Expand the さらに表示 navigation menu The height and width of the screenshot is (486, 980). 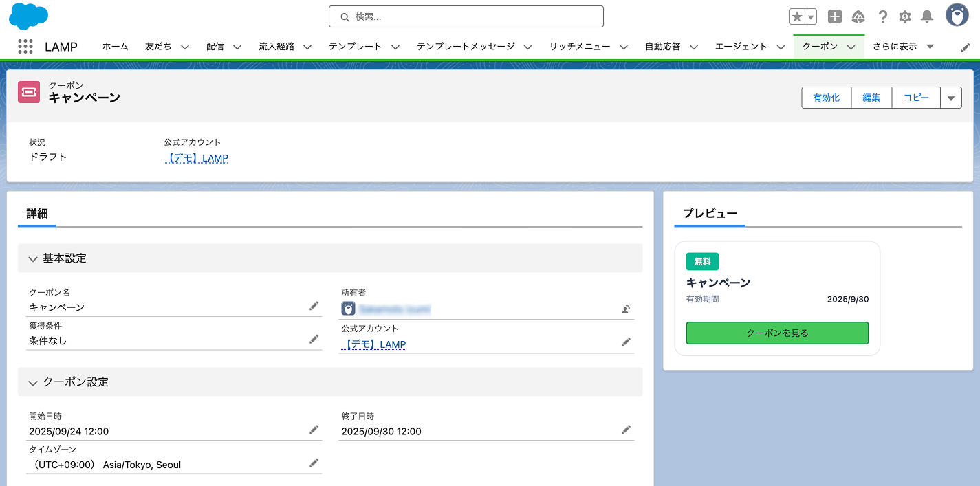[x=903, y=47]
